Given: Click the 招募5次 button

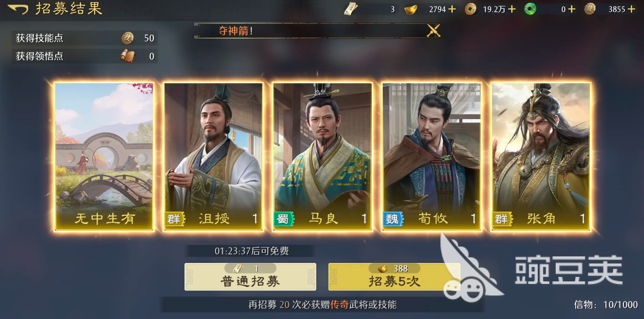Looking at the screenshot, I should [394, 276].
